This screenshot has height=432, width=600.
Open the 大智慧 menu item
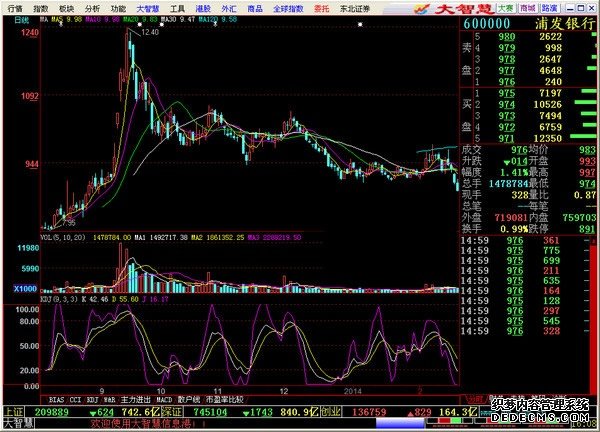point(148,8)
